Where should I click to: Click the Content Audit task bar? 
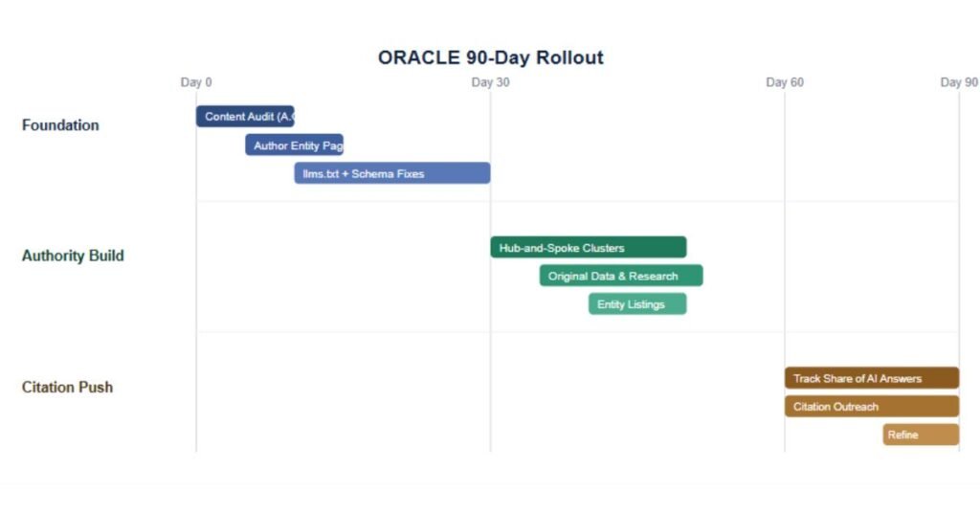click(245, 116)
